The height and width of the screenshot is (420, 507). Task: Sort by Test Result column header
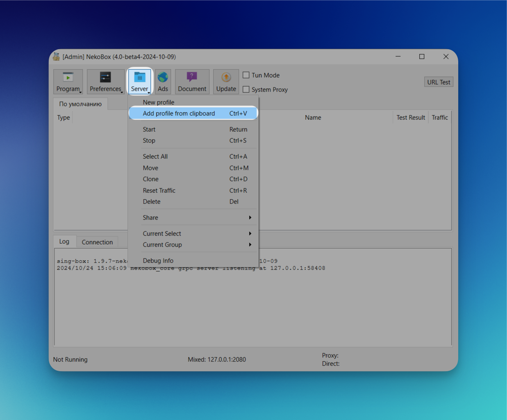pyautogui.click(x=411, y=118)
